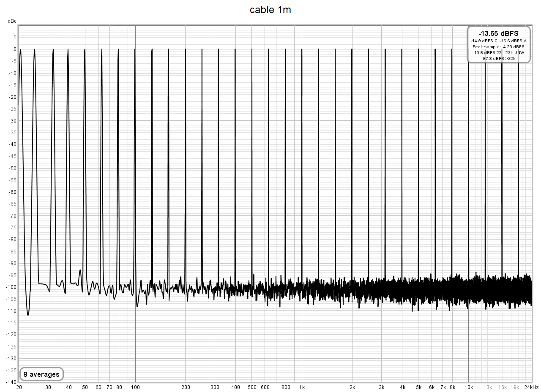This screenshot has width=541, height=392.
Task: Click the graph title "cable 1m"
Action: point(270,10)
